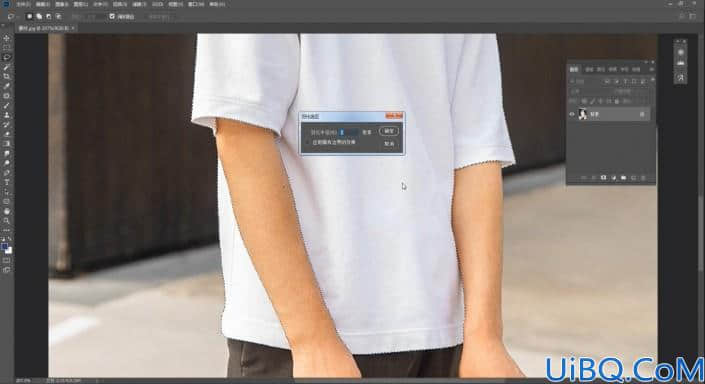Image resolution: width=705 pixels, height=384 pixels.
Task: Click the Background layer thumbnail
Action: tap(583, 115)
